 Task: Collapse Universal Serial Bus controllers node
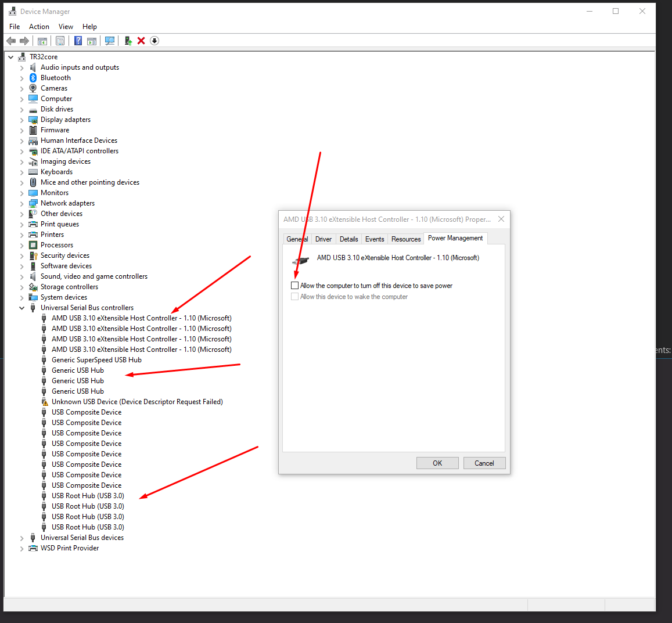(22, 308)
